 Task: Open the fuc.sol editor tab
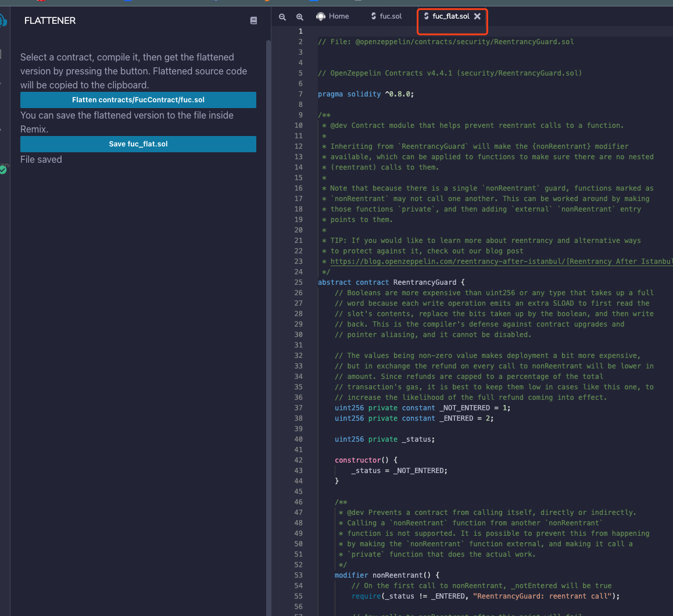[392, 16]
